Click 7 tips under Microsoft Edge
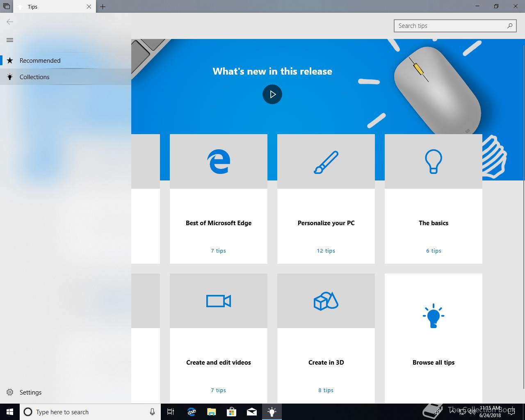 coord(219,251)
